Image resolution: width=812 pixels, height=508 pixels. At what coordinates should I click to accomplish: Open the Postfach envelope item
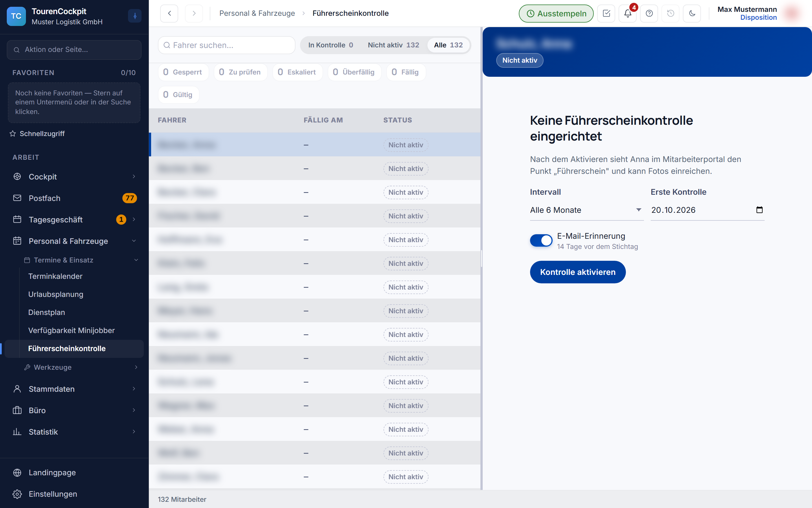(74, 198)
